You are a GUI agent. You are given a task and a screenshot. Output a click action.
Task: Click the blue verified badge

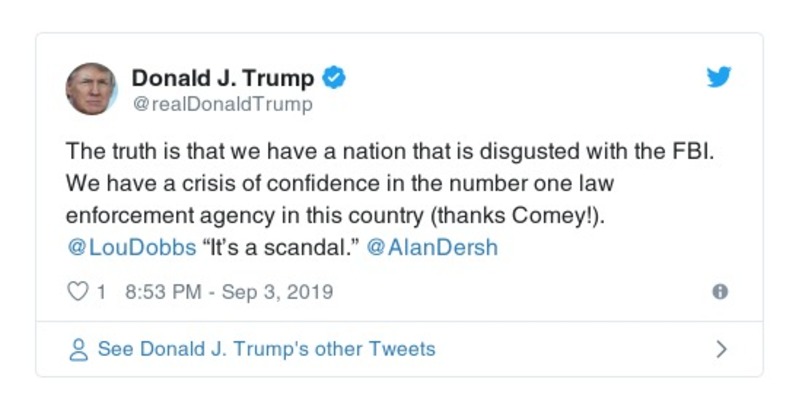[336, 78]
